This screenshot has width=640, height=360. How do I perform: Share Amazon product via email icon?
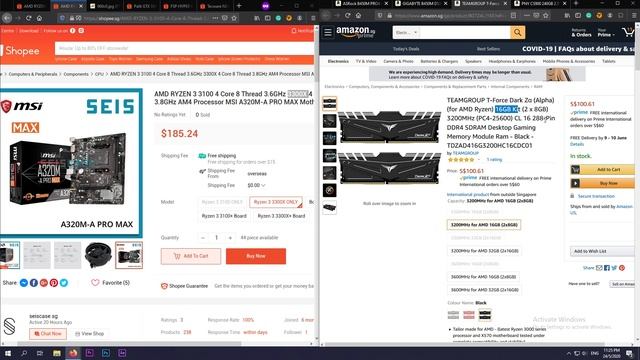point(599,268)
